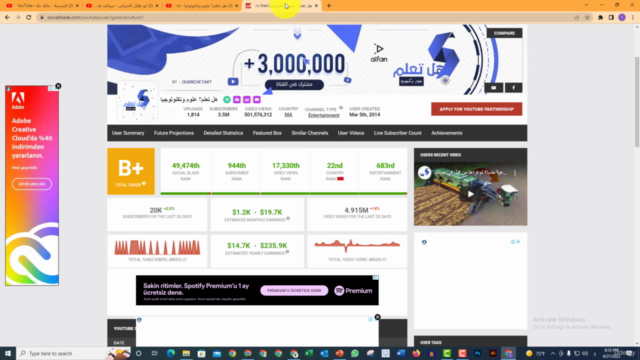Click browser forward arrow

coord(18,18)
